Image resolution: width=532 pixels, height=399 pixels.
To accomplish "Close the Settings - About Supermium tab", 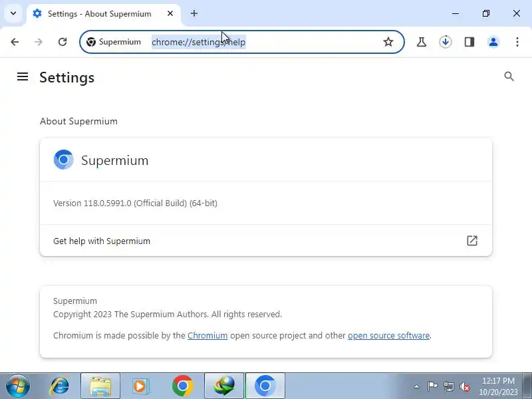I will pyautogui.click(x=170, y=13).
